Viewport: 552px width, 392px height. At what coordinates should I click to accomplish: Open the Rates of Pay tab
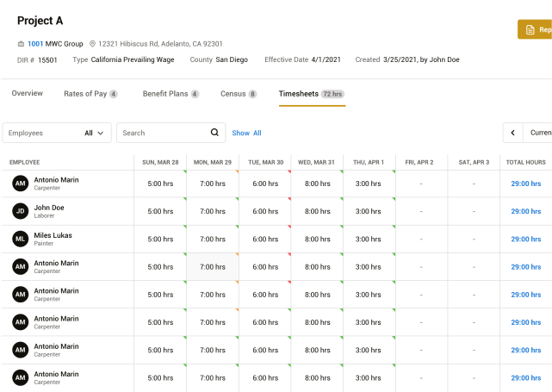90,93
